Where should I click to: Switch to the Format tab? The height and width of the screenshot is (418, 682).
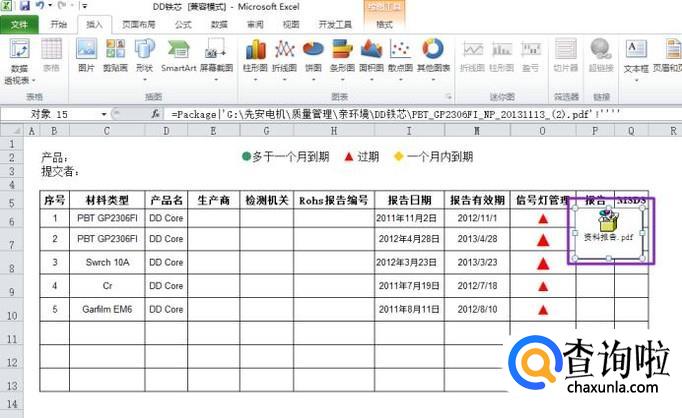click(384, 25)
